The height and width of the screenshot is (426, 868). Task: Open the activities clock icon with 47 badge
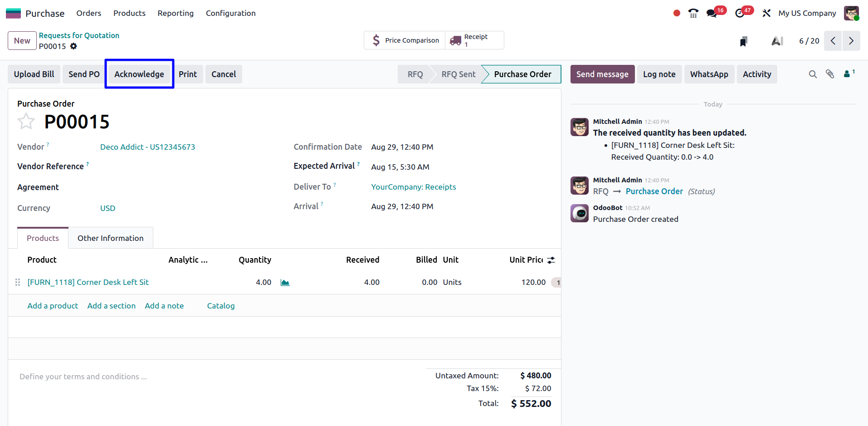pyautogui.click(x=740, y=13)
